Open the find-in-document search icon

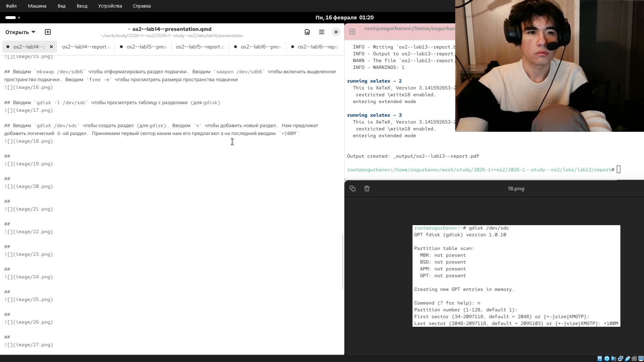click(x=307, y=32)
